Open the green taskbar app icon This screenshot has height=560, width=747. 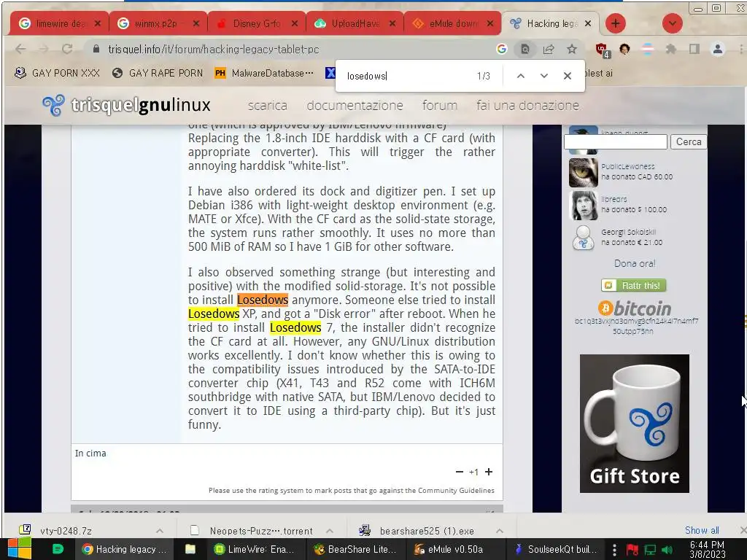click(x=58, y=549)
